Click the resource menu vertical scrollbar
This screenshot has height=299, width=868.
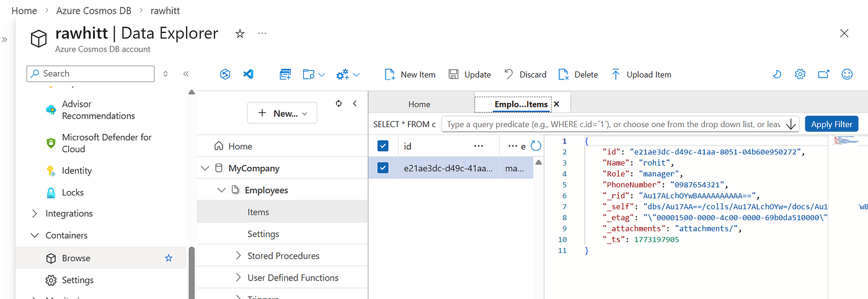191,273
